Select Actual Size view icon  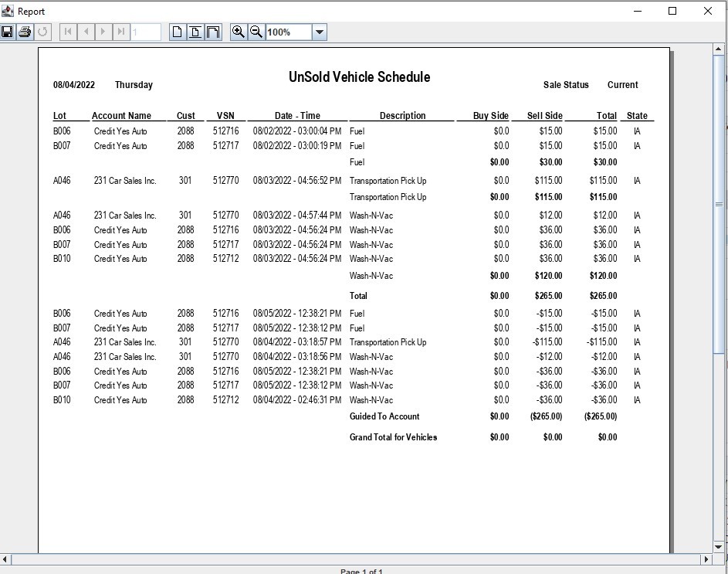(178, 32)
